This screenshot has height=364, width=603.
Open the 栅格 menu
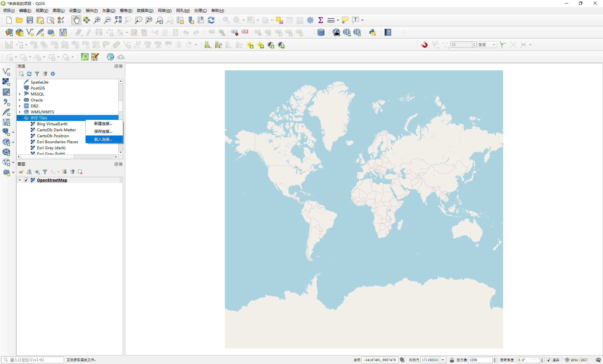126,10
